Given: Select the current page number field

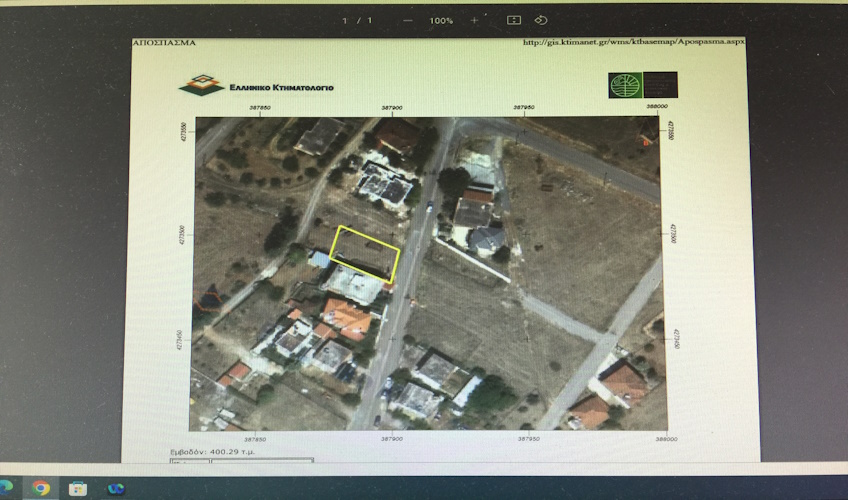Looking at the screenshot, I should 346,20.
